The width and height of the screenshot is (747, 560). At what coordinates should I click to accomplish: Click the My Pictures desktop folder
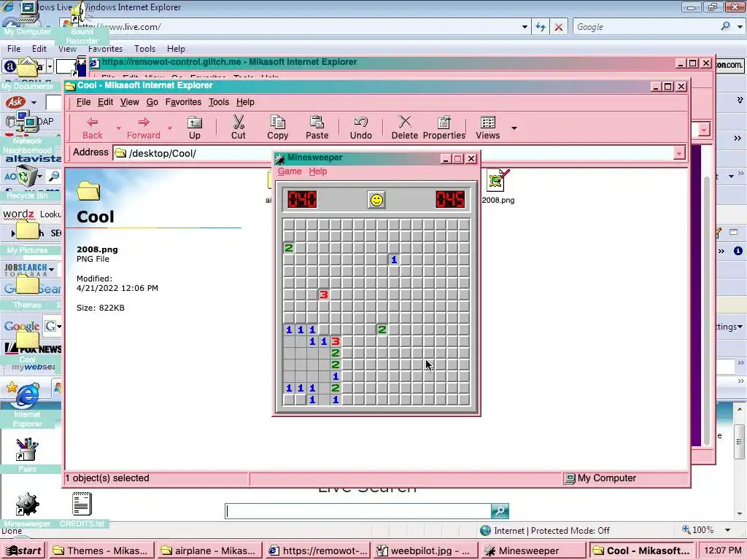27,231
